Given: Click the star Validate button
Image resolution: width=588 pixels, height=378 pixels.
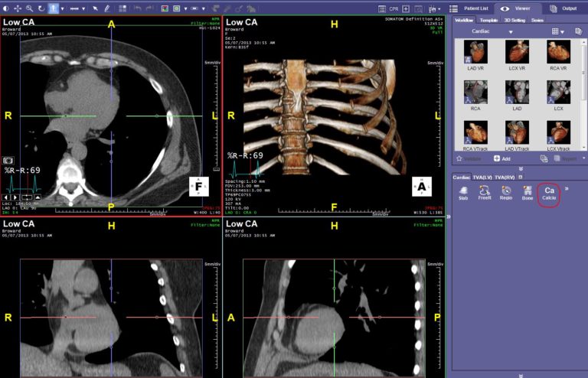Looking at the screenshot, I should (469, 159).
